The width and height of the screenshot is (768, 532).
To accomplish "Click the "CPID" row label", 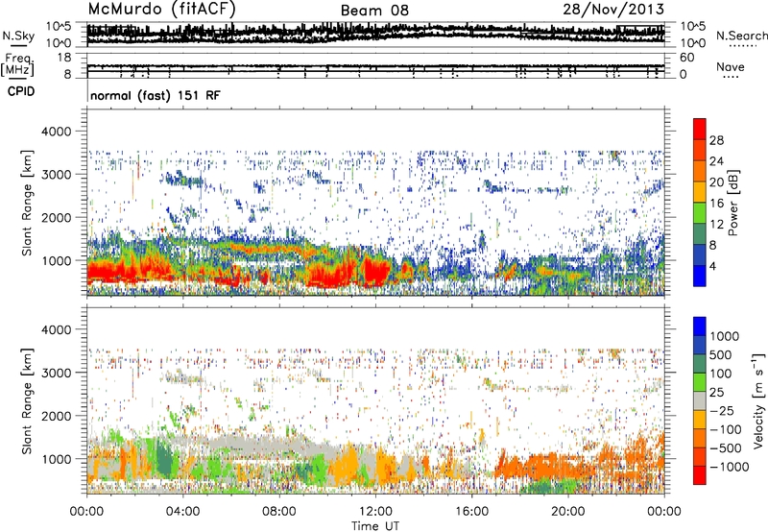I will click(21, 91).
